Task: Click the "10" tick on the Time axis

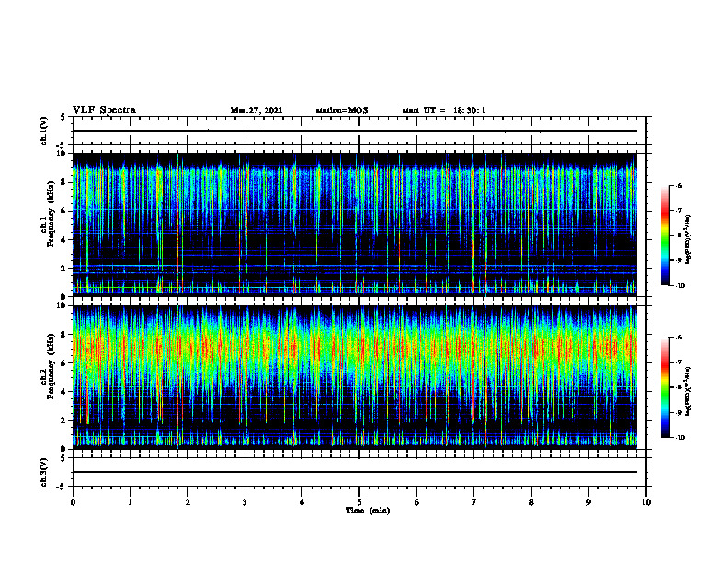Action: [x=646, y=502]
